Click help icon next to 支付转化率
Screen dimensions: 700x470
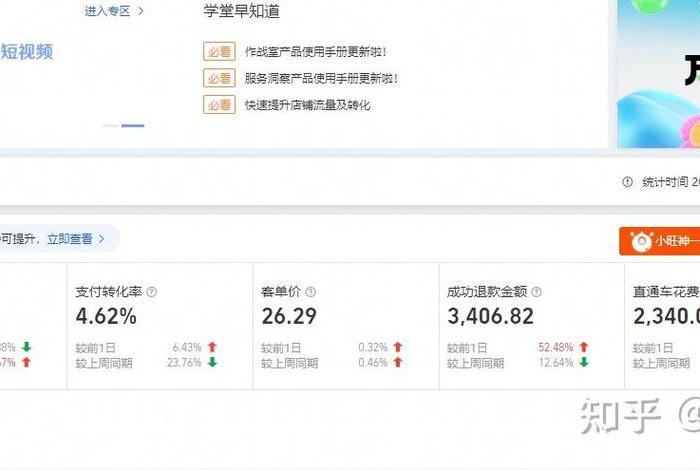(x=152, y=292)
